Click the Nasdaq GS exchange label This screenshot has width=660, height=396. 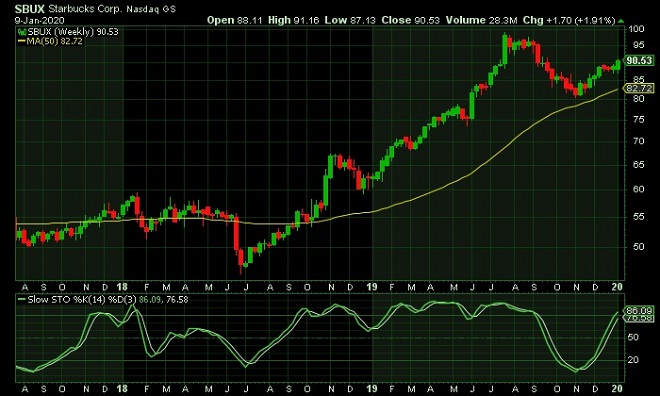click(151, 9)
